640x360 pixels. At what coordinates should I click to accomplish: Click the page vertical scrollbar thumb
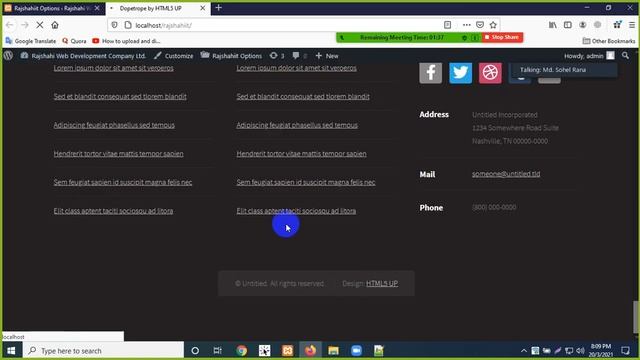coord(636,316)
